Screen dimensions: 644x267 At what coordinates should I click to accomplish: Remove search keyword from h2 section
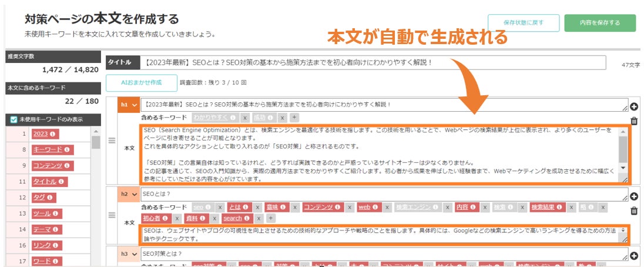click(259, 219)
